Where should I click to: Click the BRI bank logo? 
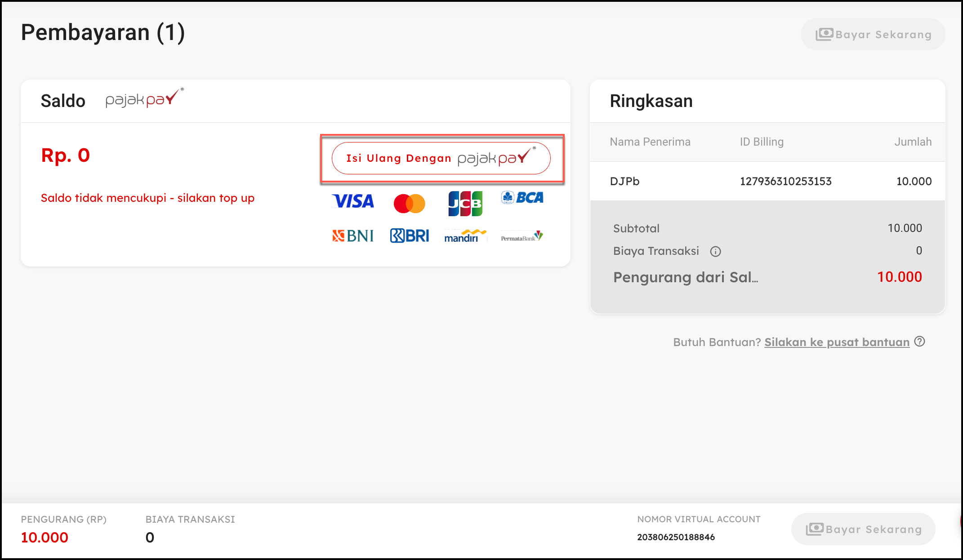point(409,236)
